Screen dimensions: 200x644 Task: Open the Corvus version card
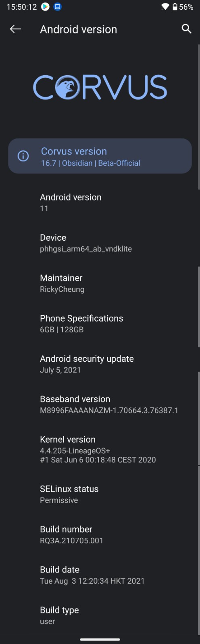100,156
